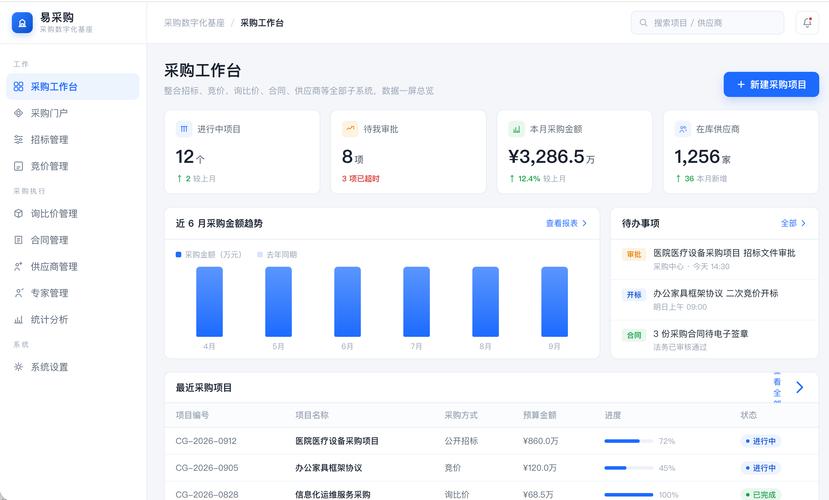
Task: Click the 合同 tag in 待办事项
Action: [633, 335]
